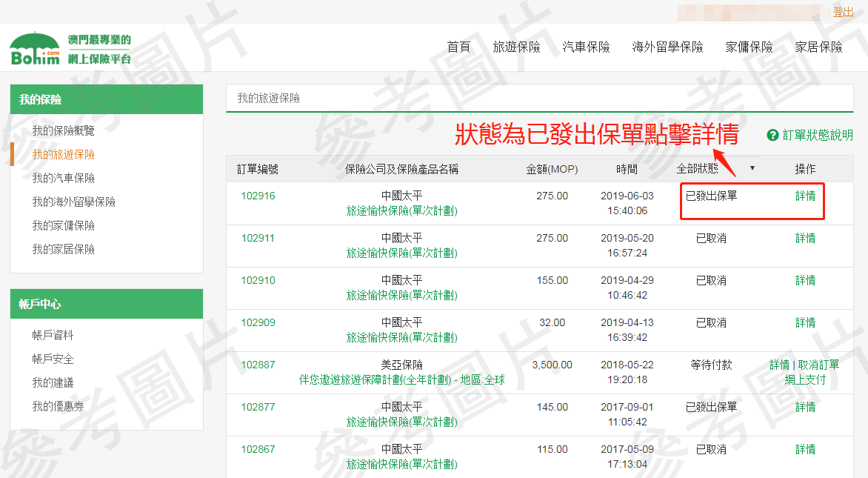This screenshot has height=478, width=868.
Task: View 詳情 for order 102916
Action: click(x=806, y=196)
